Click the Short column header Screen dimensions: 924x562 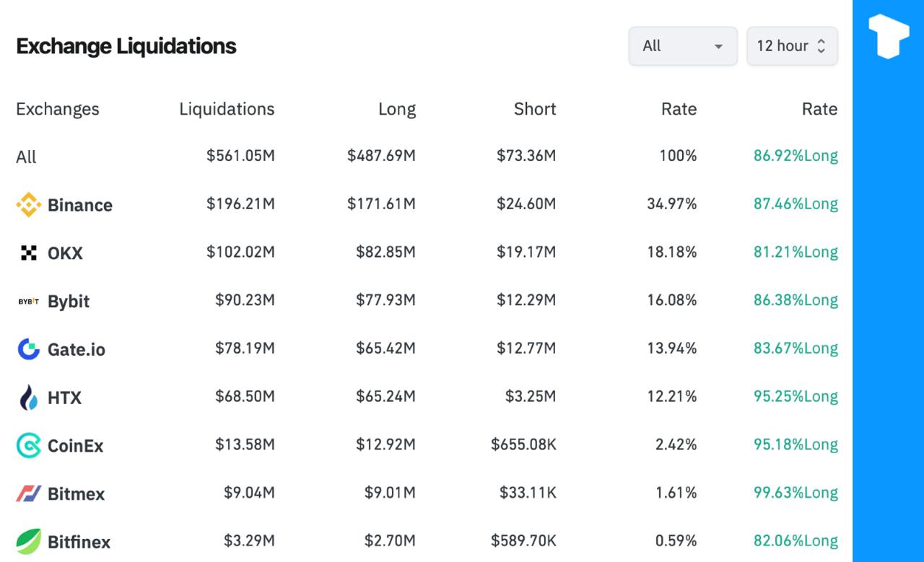tap(534, 109)
